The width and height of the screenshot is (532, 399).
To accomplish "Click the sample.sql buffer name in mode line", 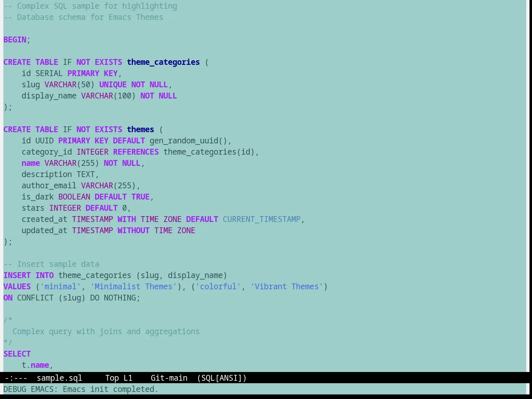I will point(59,378).
